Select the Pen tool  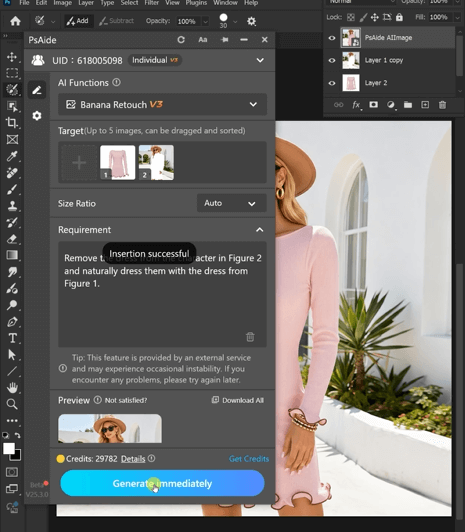(x=12, y=321)
